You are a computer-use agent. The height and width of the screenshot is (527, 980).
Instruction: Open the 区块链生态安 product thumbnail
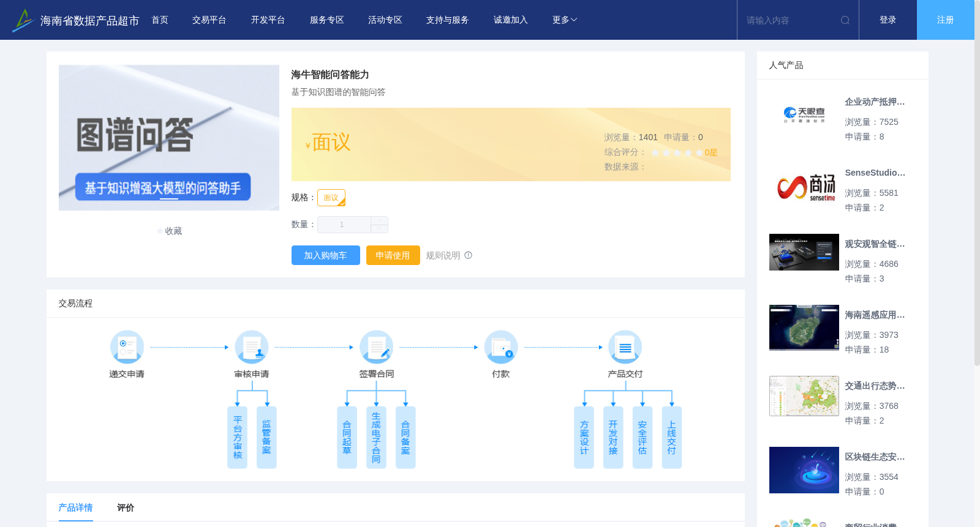(x=804, y=470)
